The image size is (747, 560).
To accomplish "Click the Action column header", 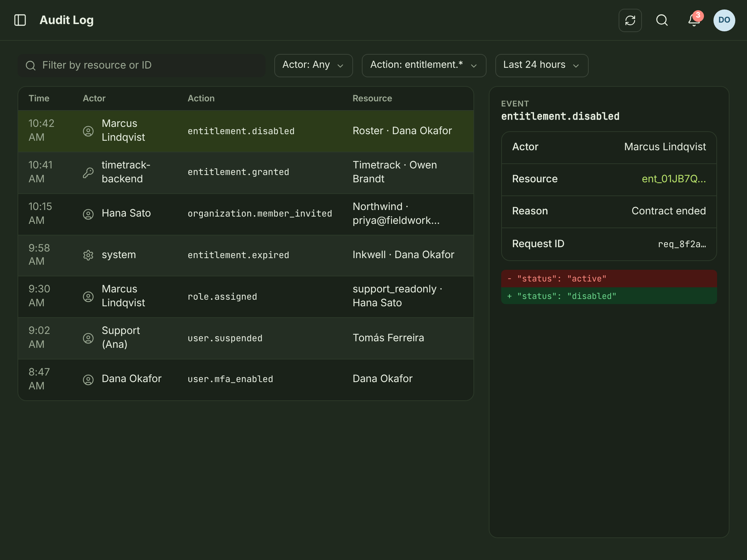I will point(201,98).
